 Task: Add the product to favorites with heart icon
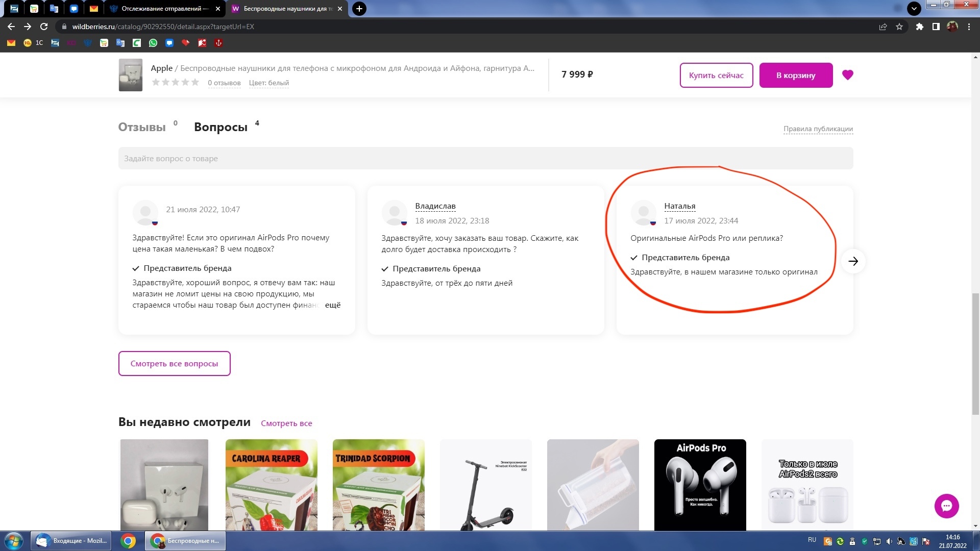pyautogui.click(x=848, y=75)
